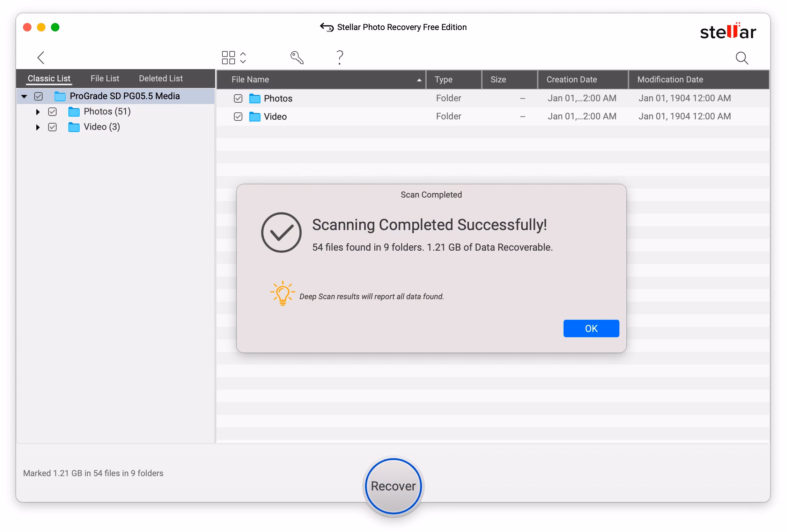The width and height of the screenshot is (787, 532).
Task: Click the 'Scanning Completed Successfully!' heading
Action: click(x=429, y=225)
